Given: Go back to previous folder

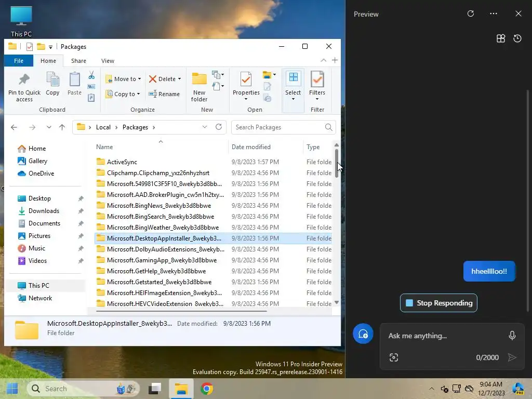Looking at the screenshot, I should (x=14, y=127).
